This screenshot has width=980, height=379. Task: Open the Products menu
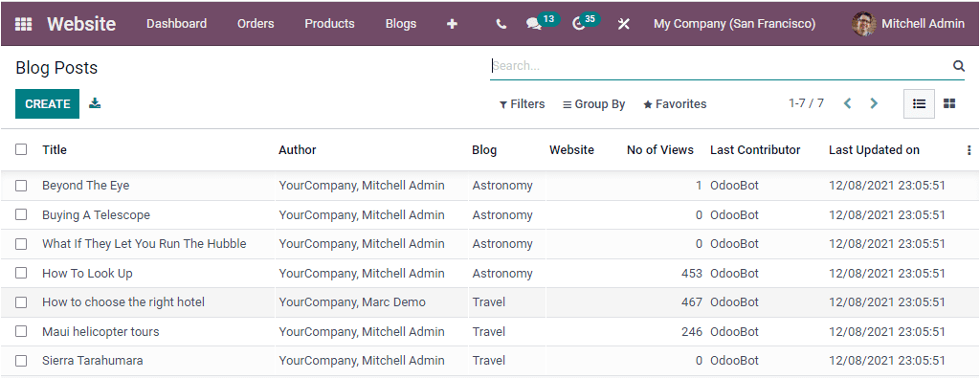click(x=329, y=24)
